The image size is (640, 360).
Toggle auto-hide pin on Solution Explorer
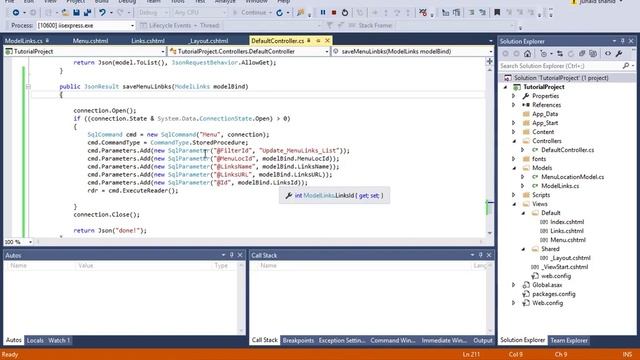622,41
